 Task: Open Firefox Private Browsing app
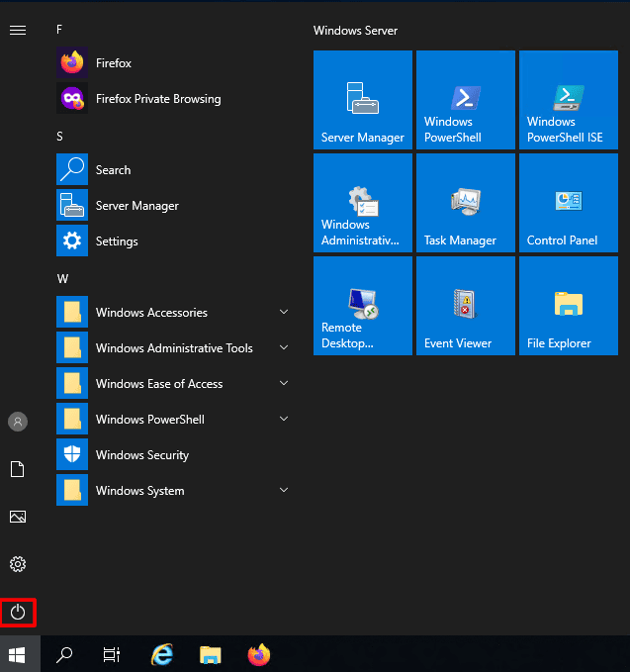click(x=158, y=99)
